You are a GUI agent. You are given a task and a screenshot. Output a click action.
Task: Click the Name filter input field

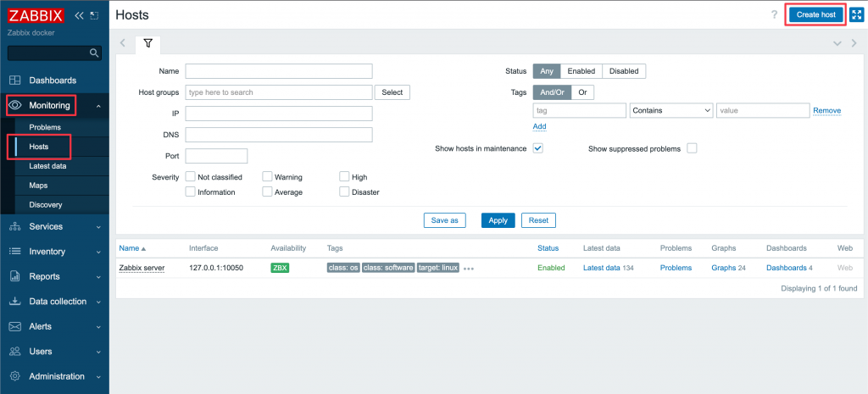279,71
